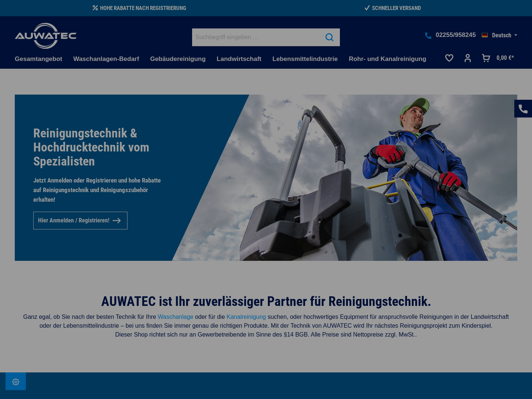Click the AUWATEC zuverlässiger Partner headline
Viewport: 532px width, 399px height.
tap(266, 301)
